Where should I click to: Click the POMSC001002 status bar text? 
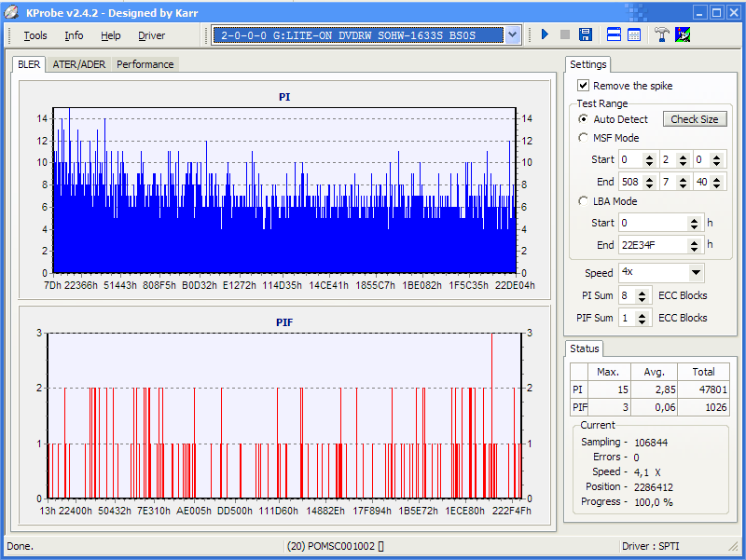pos(335,546)
